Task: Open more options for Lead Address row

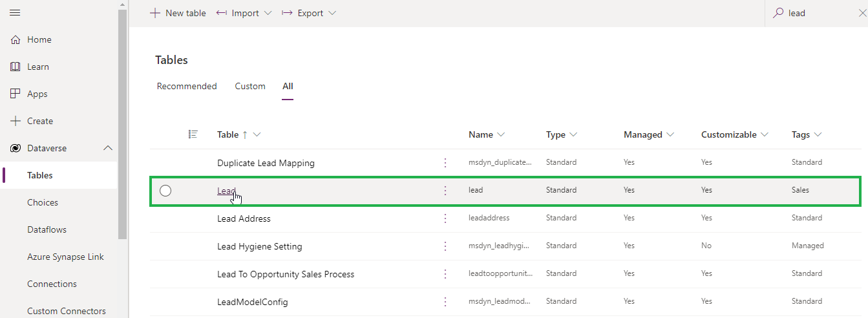Action: tap(445, 218)
